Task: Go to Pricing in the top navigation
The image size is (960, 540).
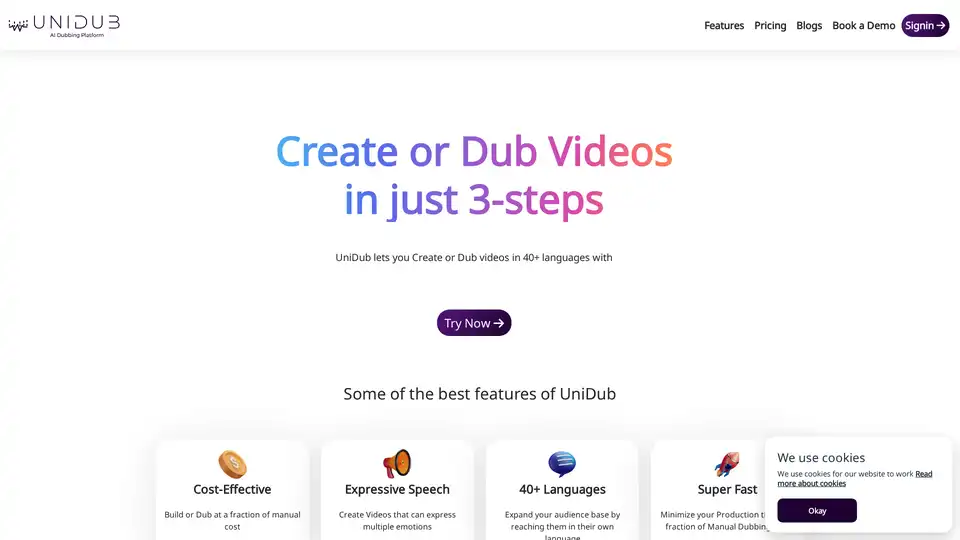Action: pyautogui.click(x=770, y=26)
